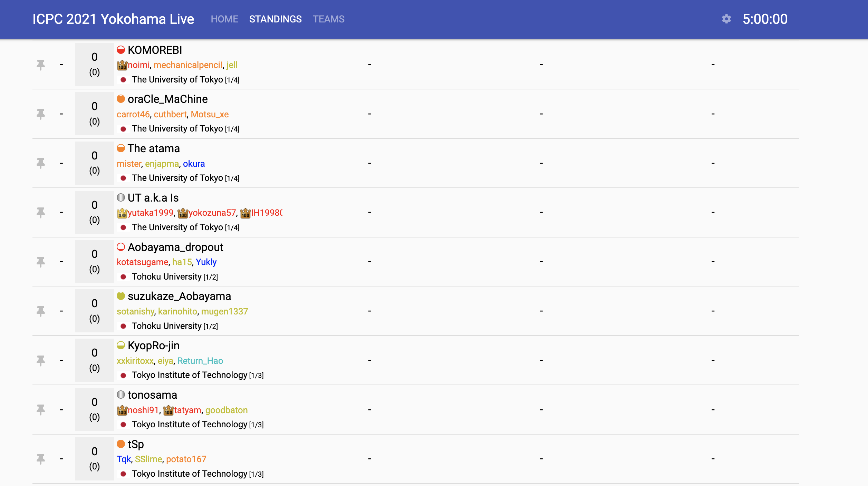Screen dimensions: 868x486
Task: Click pin icon next to suzukaze_Aobayama
Action: (41, 311)
